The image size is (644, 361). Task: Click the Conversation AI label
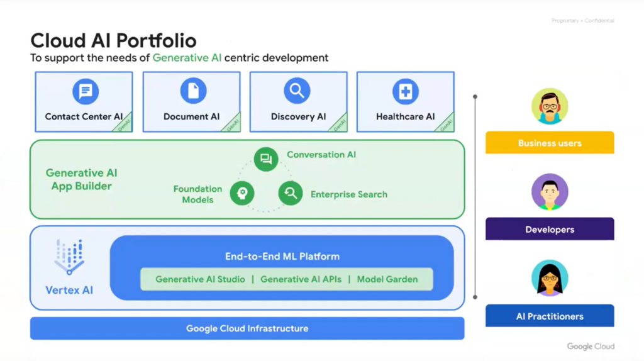point(321,155)
